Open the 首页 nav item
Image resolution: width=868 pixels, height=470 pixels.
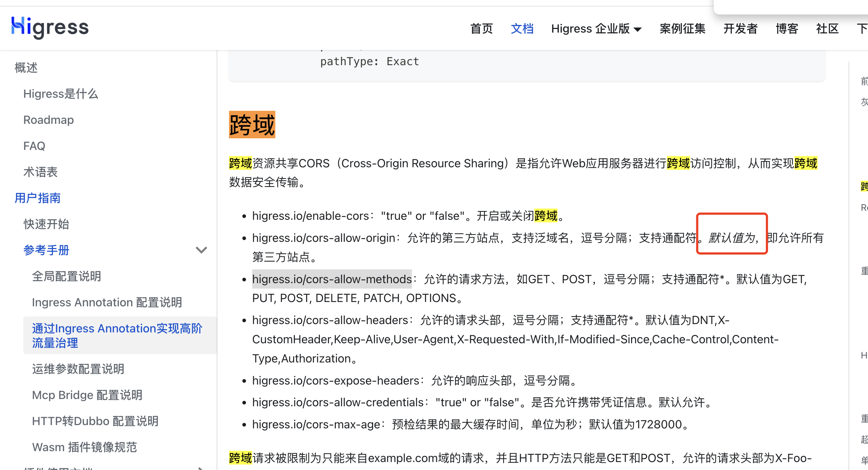pos(481,29)
